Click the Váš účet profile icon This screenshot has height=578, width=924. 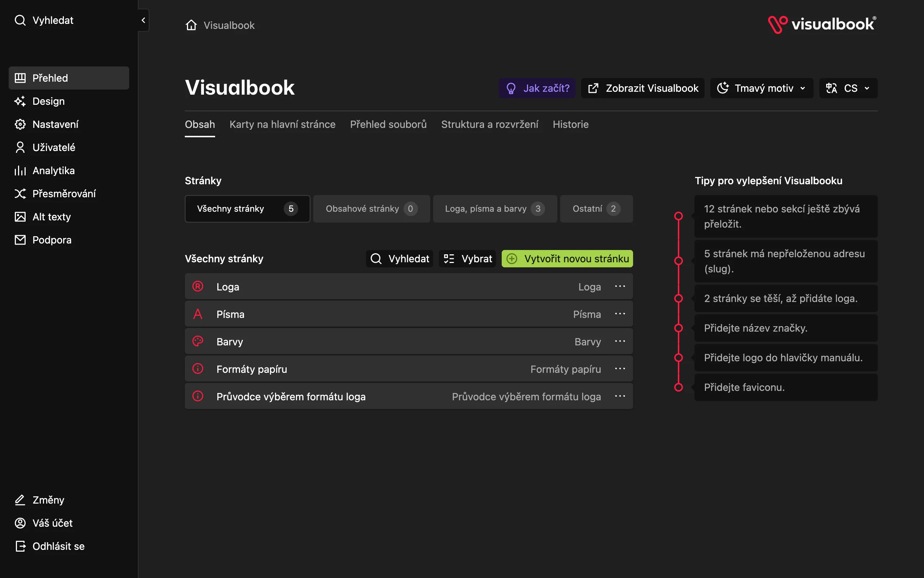[x=20, y=523]
